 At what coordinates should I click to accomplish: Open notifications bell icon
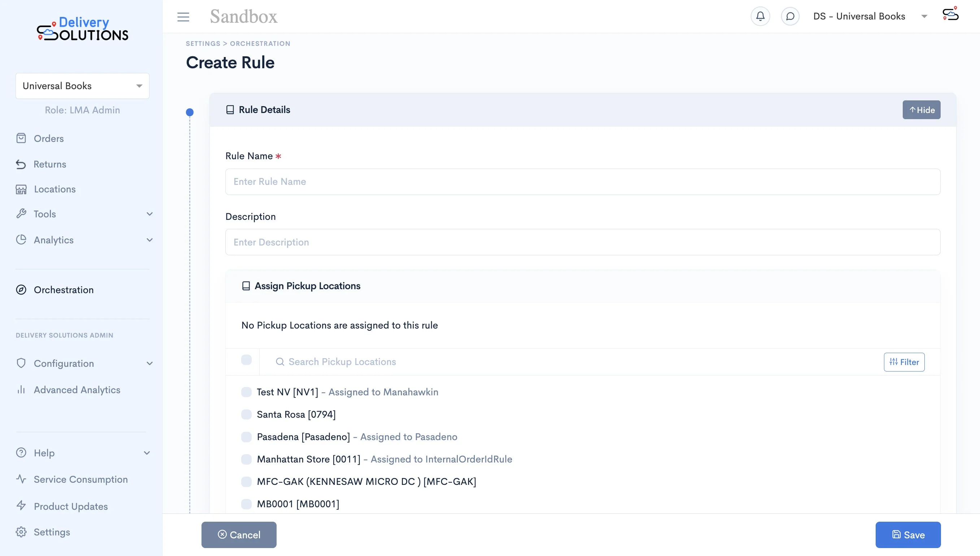(760, 16)
